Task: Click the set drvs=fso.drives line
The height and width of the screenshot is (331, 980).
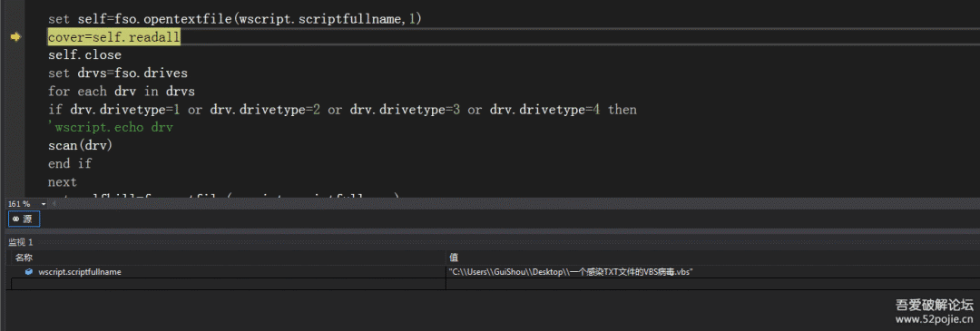Action: pyautogui.click(x=117, y=73)
